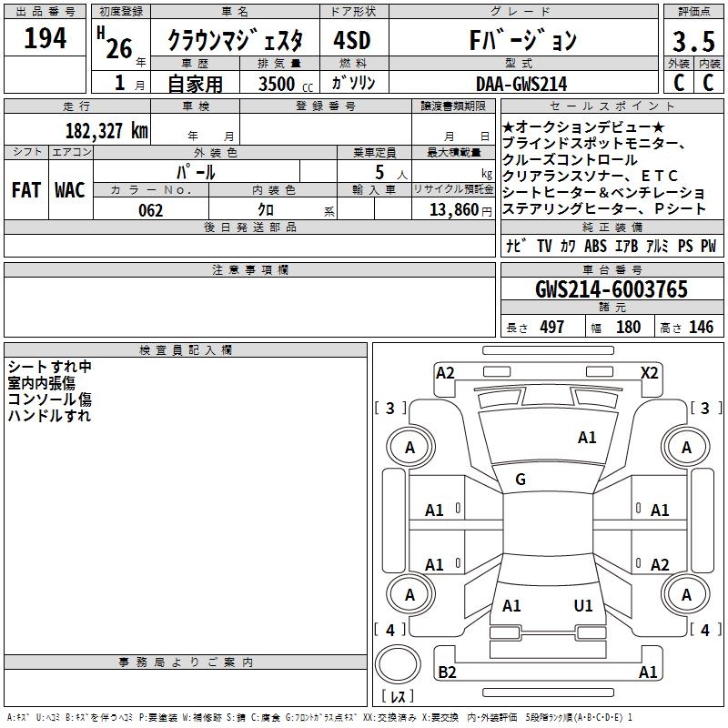Click mileage 182,327 km
The width and height of the screenshot is (728, 728).
106,130
